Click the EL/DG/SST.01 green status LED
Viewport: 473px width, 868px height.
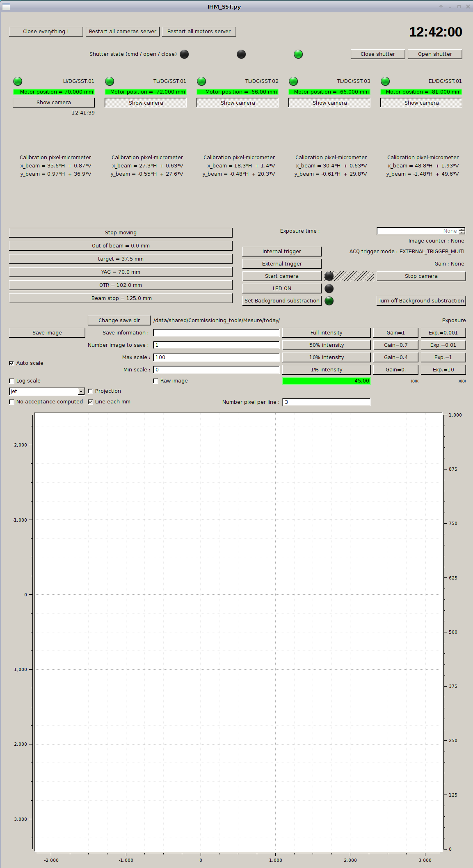[x=385, y=81]
